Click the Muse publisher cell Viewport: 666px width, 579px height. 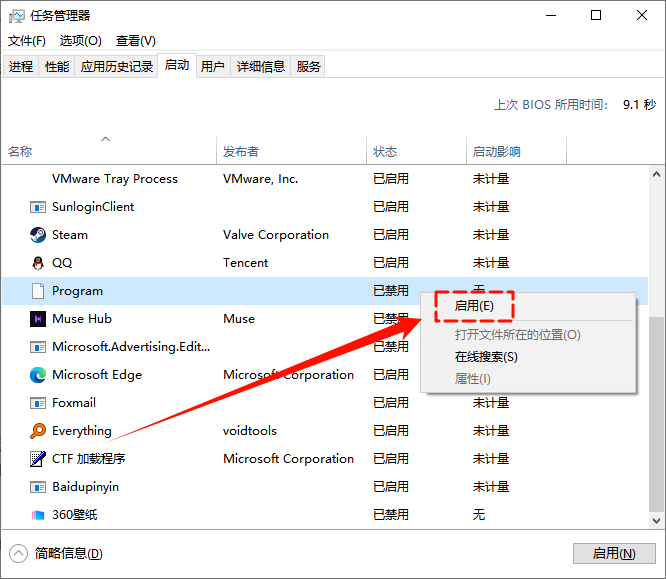[239, 319]
